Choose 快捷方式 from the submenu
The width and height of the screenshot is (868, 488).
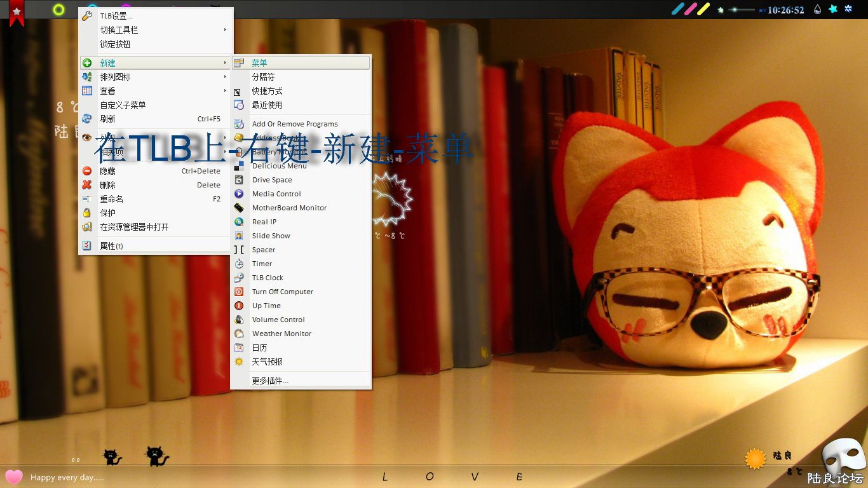coord(267,91)
